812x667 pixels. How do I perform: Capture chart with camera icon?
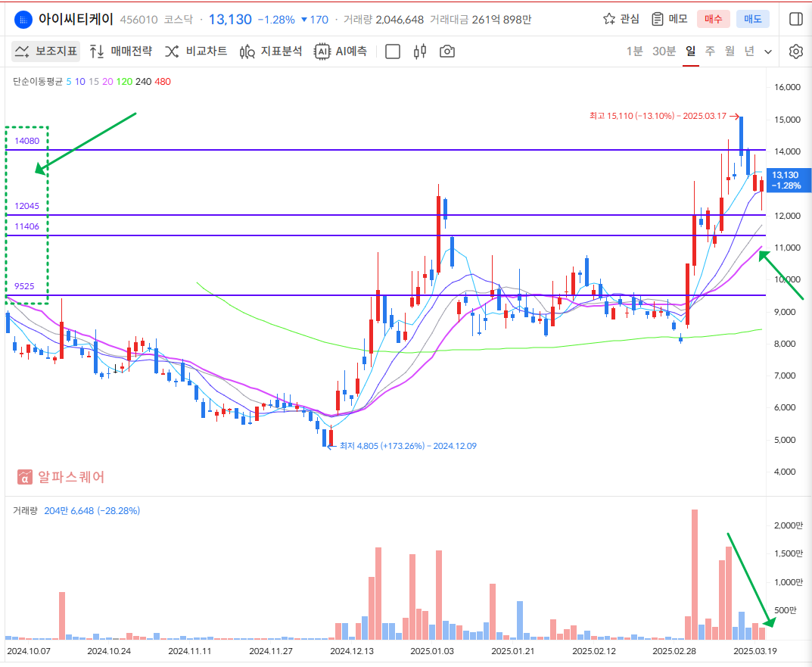[x=447, y=51]
